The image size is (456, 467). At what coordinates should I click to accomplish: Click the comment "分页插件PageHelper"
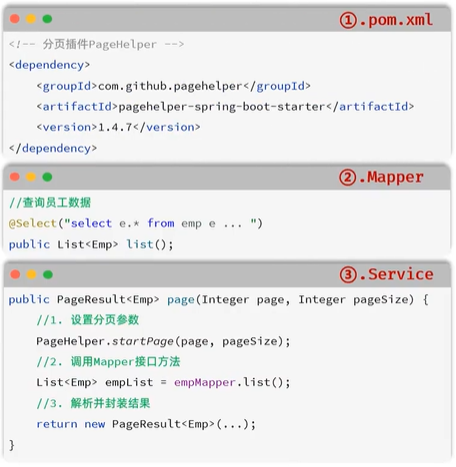[96, 44]
